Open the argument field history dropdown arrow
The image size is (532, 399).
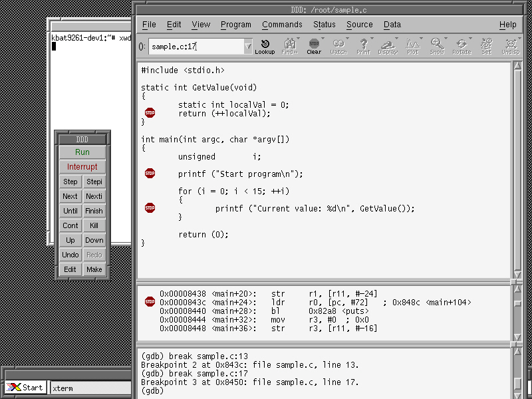(248, 47)
